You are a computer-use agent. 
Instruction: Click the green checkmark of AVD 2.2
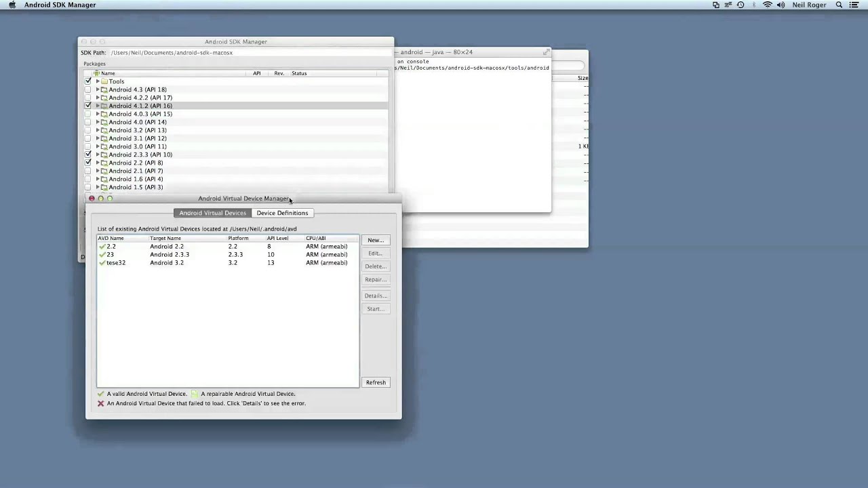[102, 247]
